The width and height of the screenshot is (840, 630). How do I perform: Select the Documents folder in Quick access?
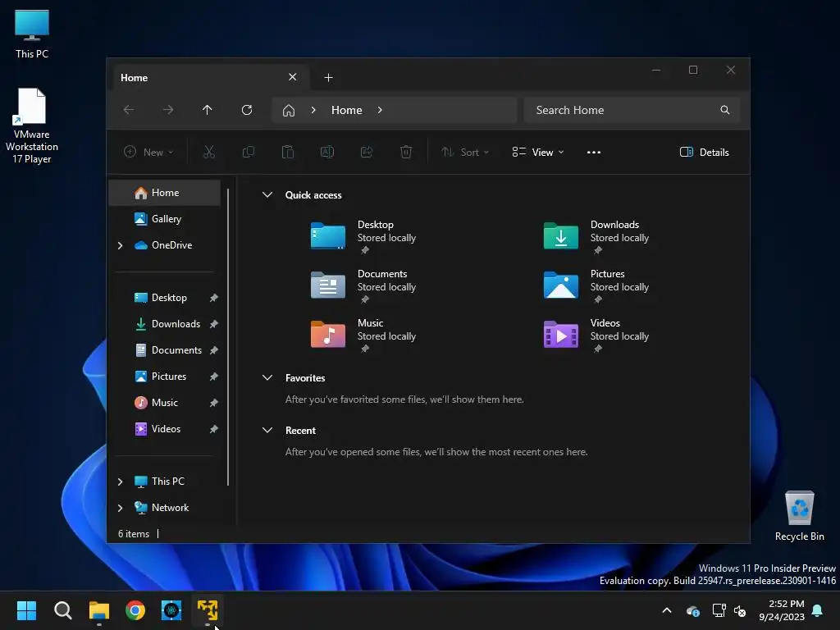(364, 285)
